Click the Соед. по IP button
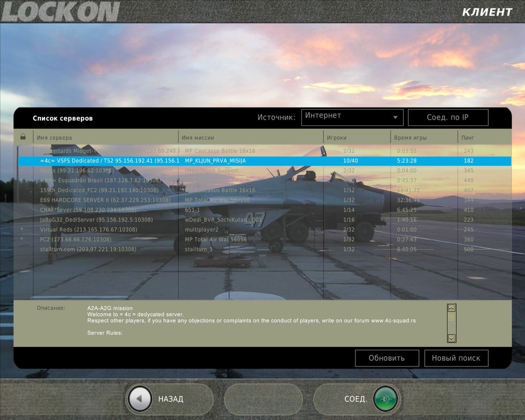525x420 pixels. coord(447,117)
